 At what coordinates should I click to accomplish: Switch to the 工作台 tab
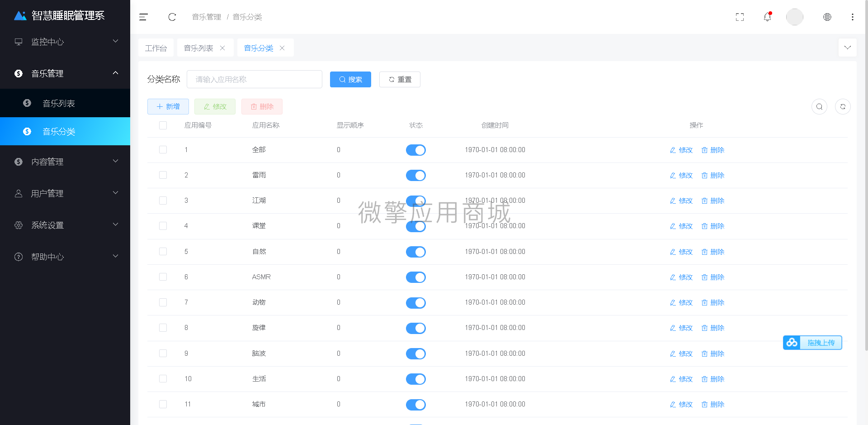[156, 48]
